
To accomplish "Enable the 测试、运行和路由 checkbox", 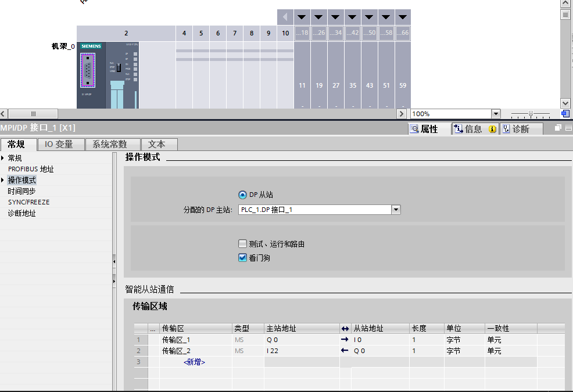I will click(242, 244).
